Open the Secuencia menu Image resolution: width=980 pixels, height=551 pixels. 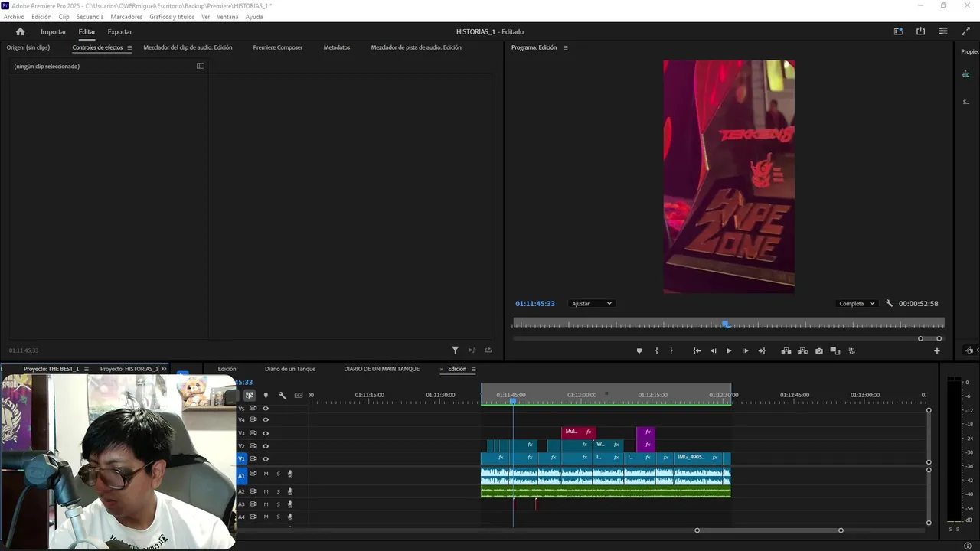90,17
